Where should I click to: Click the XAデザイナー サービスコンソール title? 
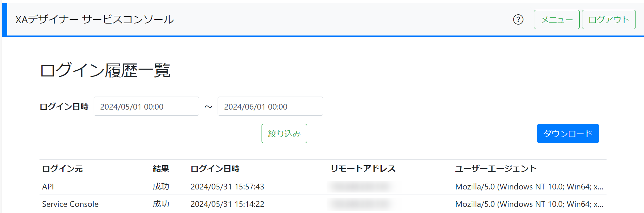(x=95, y=20)
